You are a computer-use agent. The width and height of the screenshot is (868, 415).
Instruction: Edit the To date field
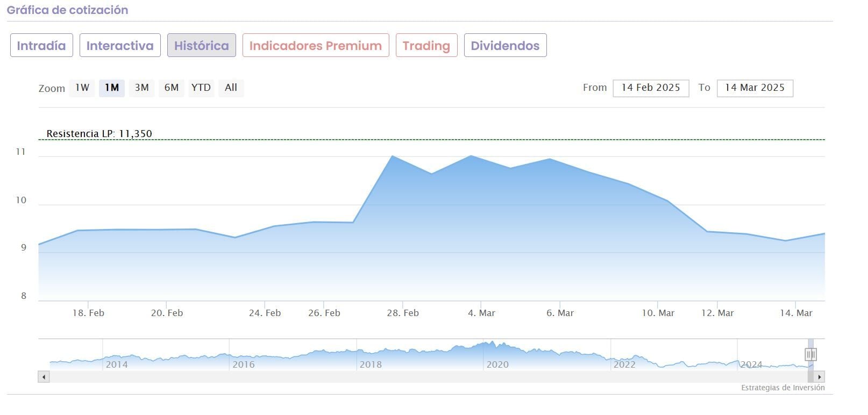coord(755,88)
